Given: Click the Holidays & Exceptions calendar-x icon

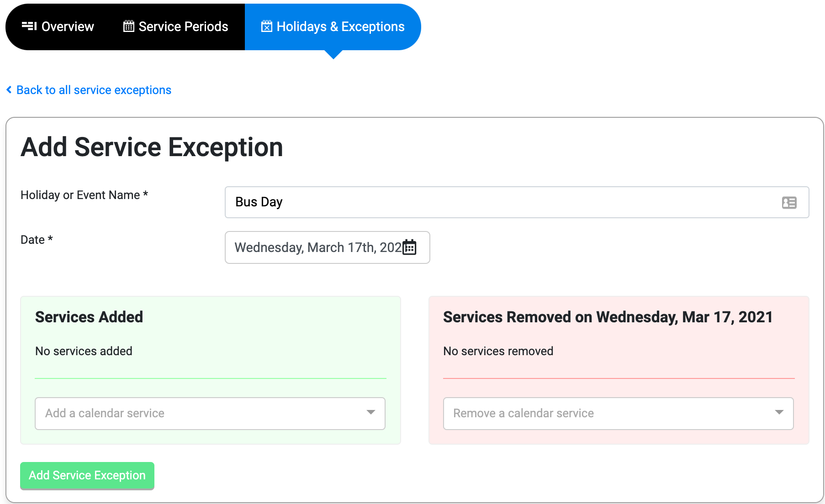Looking at the screenshot, I should (x=267, y=26).
